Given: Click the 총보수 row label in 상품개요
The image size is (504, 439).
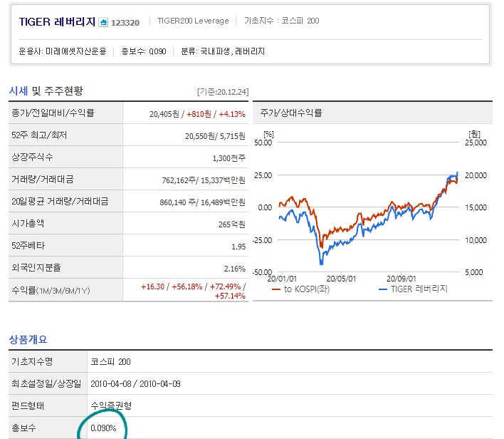Looking at the screenshot, I should pos(23,428).
